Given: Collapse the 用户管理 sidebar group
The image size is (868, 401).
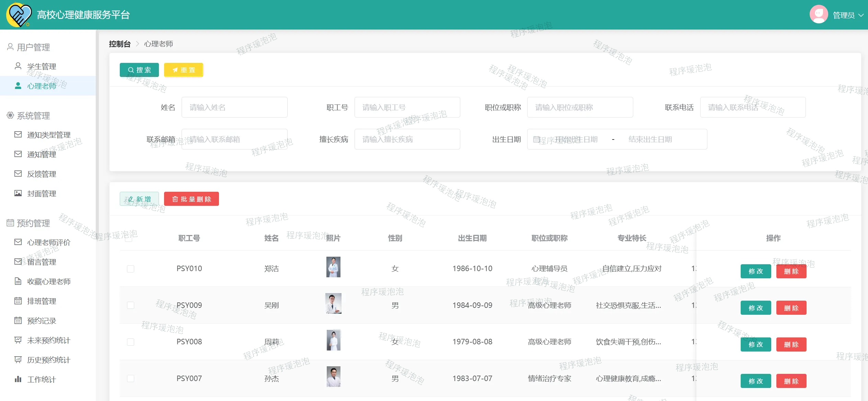Looking at the screenshot, I should tap(33, 47).
